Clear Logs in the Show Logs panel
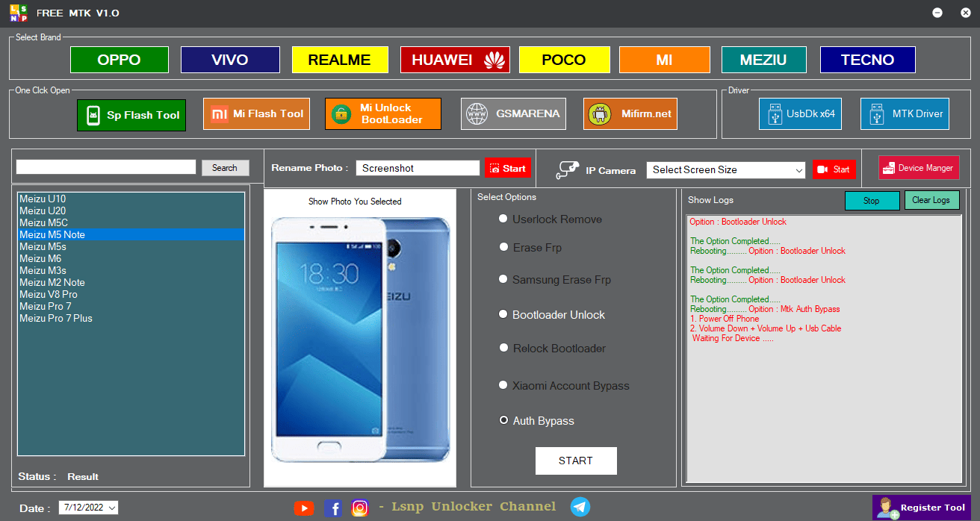Image resolution: width=980 pixels, height=521 pixels. coord(931,200)
